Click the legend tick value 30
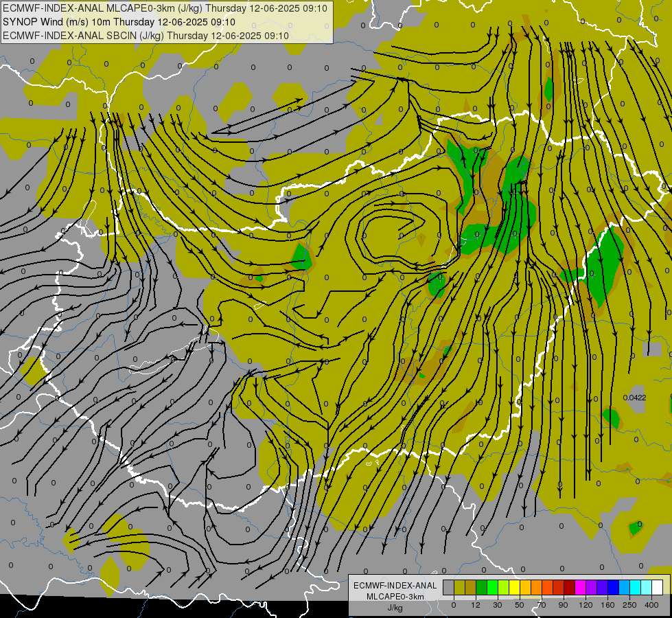 [498, 605]
